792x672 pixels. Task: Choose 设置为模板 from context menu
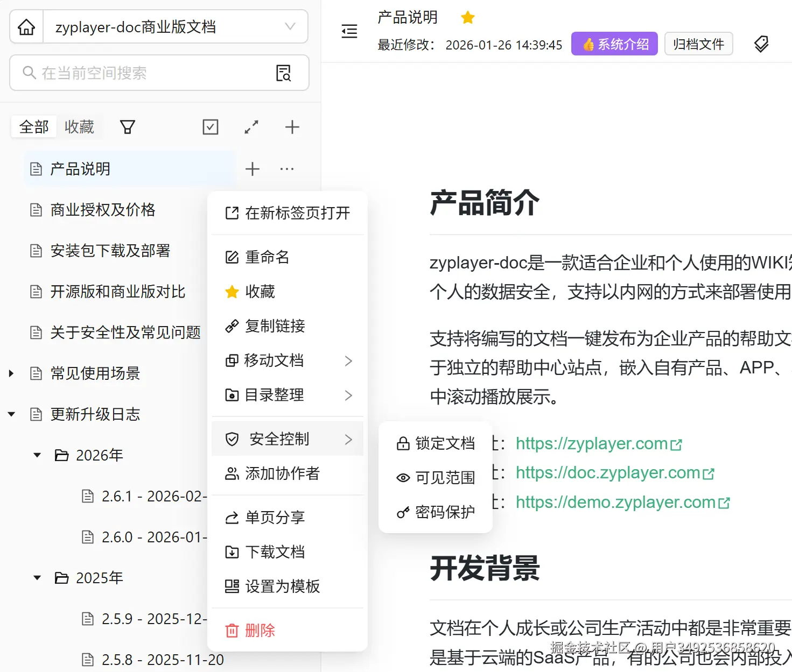(288, 586)
